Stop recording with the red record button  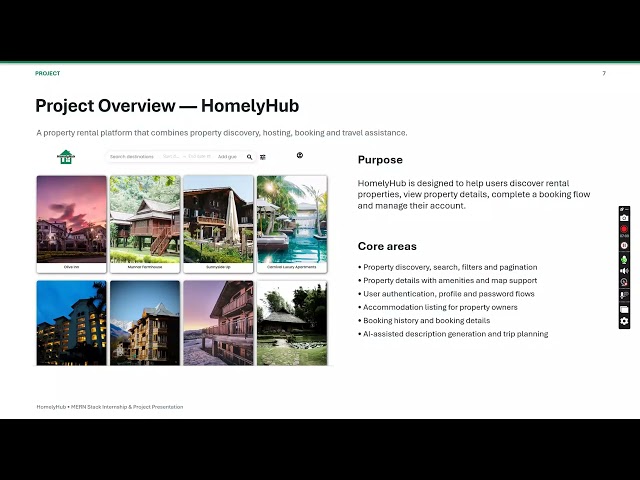(x=624, y=229)
